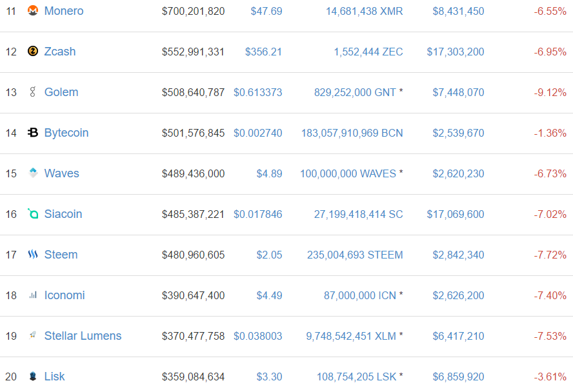Select Golem market cap $508,640,787
The width and height of the screenshot is (573, 392).
pyautogui.click(x=194, y=92)
